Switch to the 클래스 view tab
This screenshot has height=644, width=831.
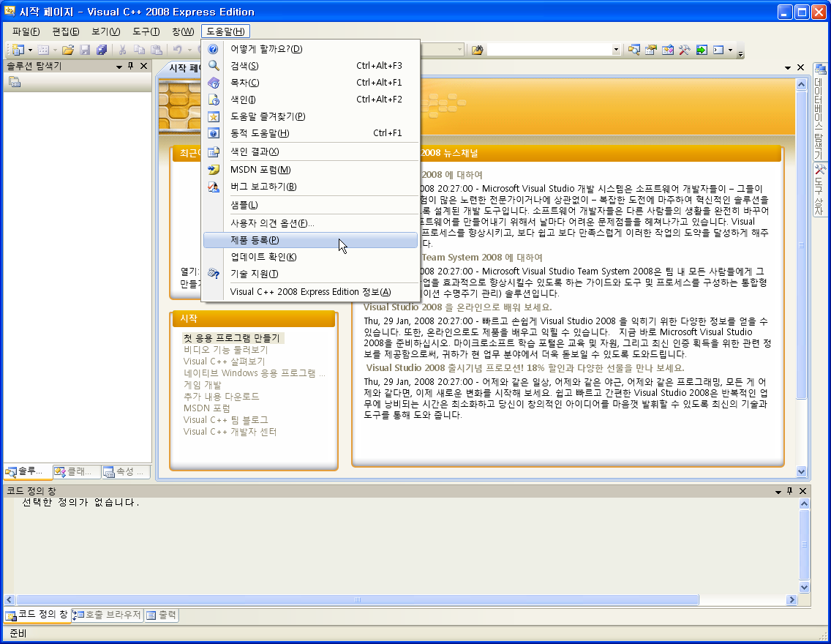(x=76, y=471)
